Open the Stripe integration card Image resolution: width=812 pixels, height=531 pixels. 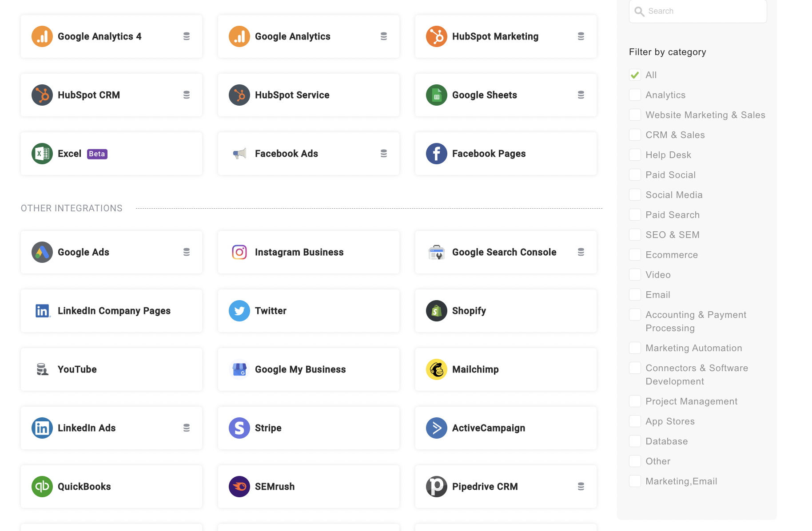(309, 428)
